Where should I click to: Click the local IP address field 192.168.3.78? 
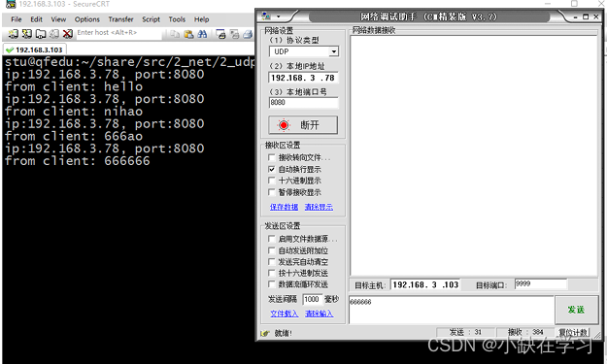pos(303,78)
